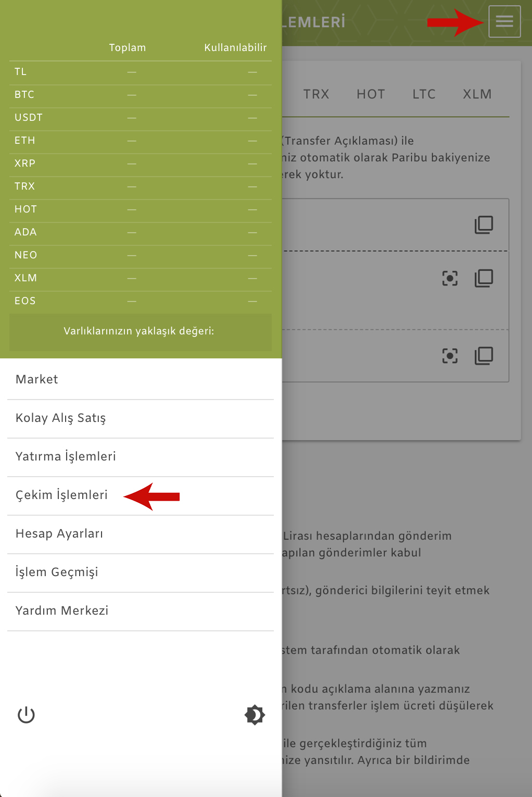The image size is (532, 797).
Task: Copy using the top copy icon
Action: click(x=484, y=225)
